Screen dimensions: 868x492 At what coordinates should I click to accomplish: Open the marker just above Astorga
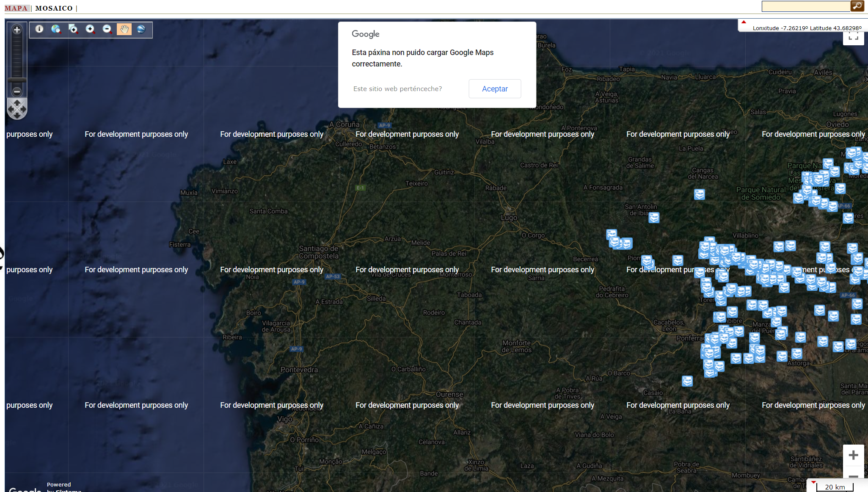[x=797, y=353]
